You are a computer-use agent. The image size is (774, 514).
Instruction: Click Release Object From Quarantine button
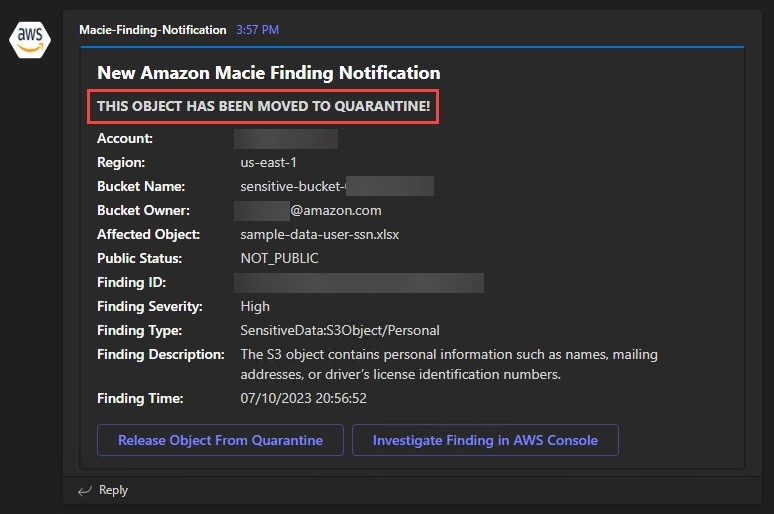[220, 440]
